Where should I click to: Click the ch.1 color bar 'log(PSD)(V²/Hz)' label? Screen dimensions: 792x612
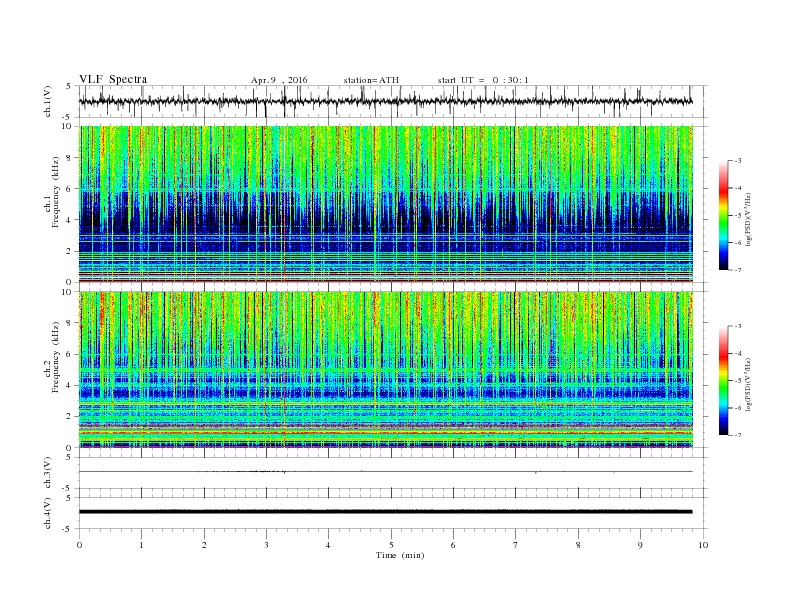pos(747,219)
